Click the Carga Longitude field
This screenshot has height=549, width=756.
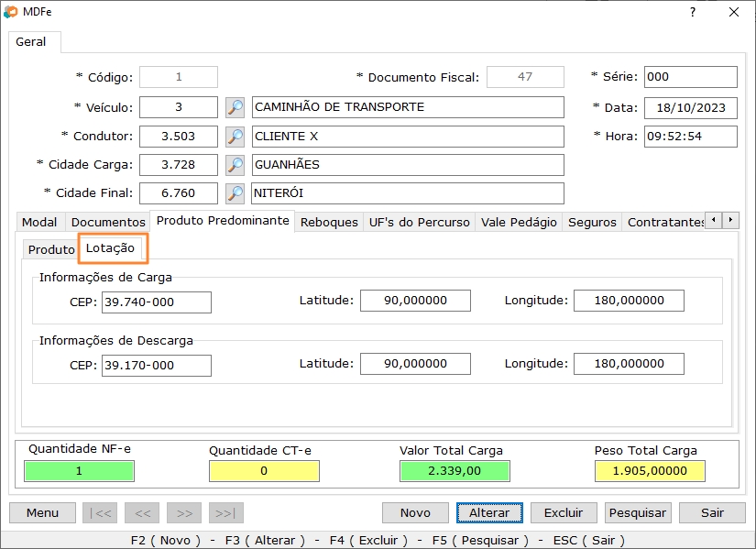click(629, 301)
